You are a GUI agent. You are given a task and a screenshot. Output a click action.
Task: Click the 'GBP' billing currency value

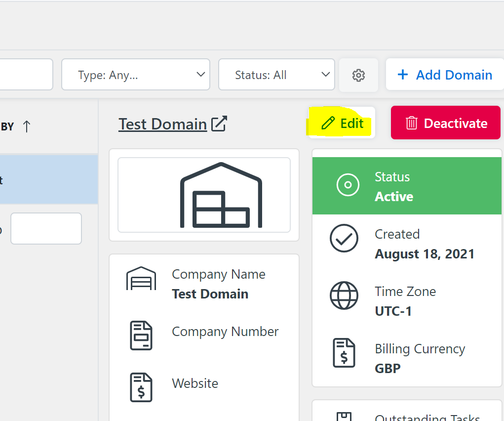coord(388,369)
